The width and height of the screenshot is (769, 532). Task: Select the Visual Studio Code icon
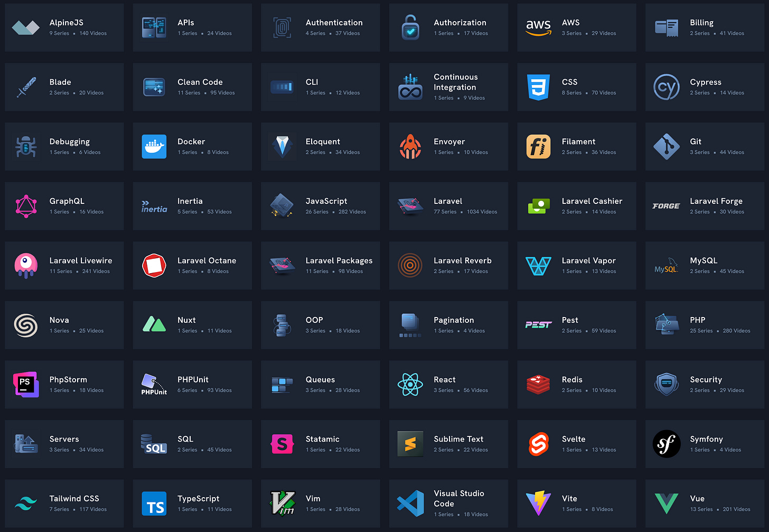pos(410,503)
